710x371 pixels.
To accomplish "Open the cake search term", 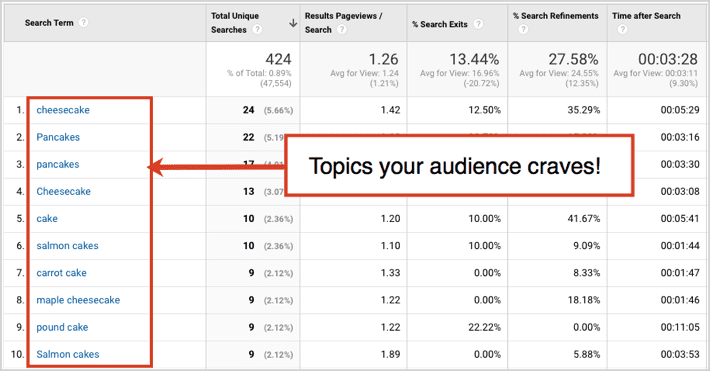I will 47,219.
